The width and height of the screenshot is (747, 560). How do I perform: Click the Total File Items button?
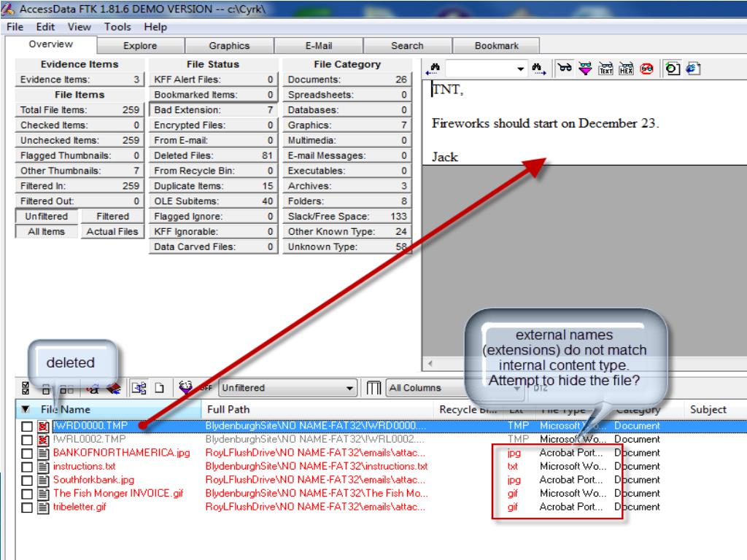[80, 110]
